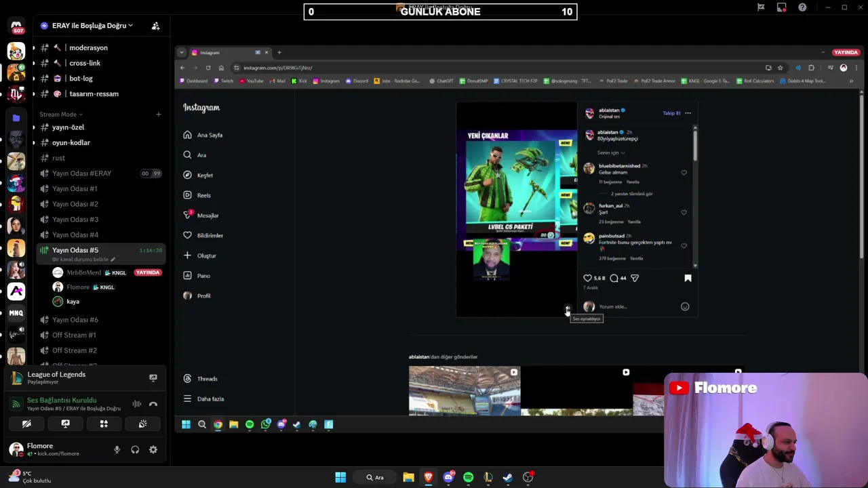The height and width of the screenshot is (488, 868).
Task: Open Instagram Bildirimler item
Action: coord(210,236)
